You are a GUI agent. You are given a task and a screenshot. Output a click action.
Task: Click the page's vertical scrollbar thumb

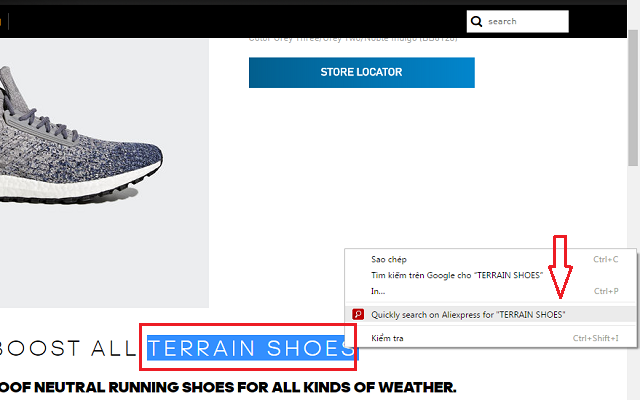633,98
